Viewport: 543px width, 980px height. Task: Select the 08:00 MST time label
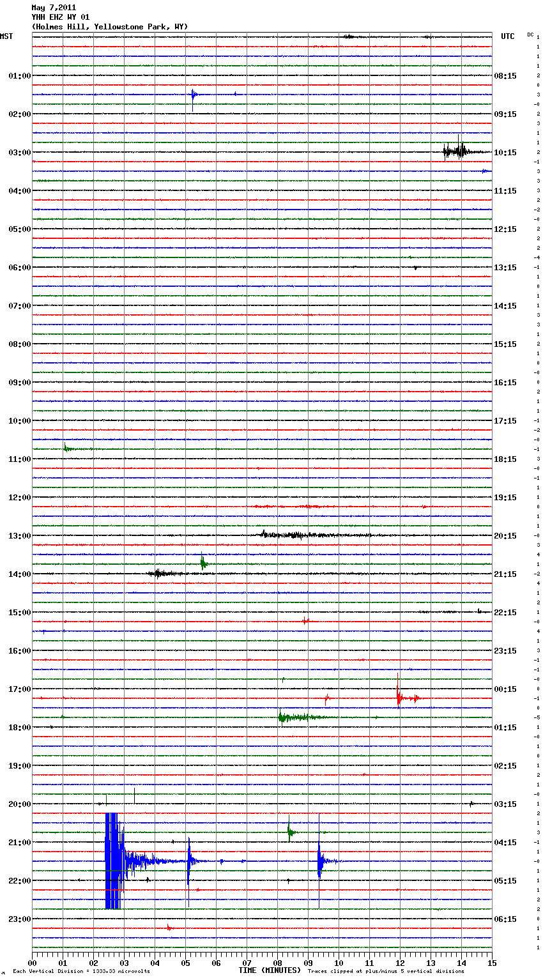coord(20,344)
